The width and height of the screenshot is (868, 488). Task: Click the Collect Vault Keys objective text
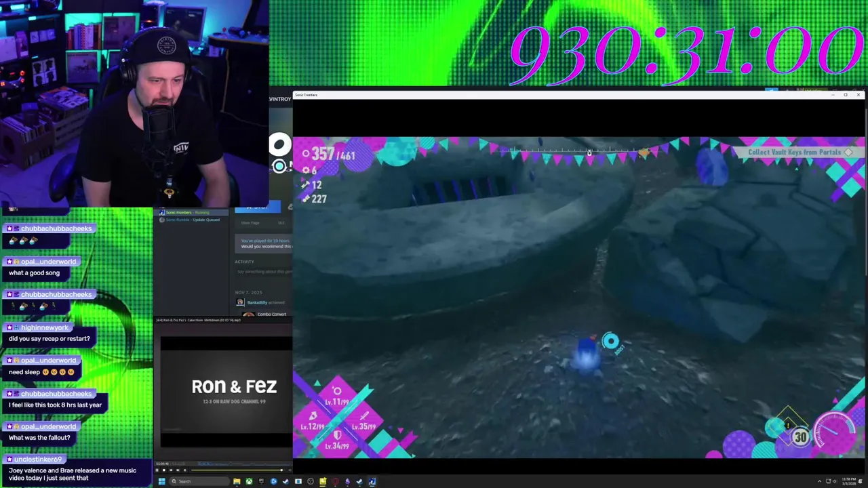click(794, 152)
